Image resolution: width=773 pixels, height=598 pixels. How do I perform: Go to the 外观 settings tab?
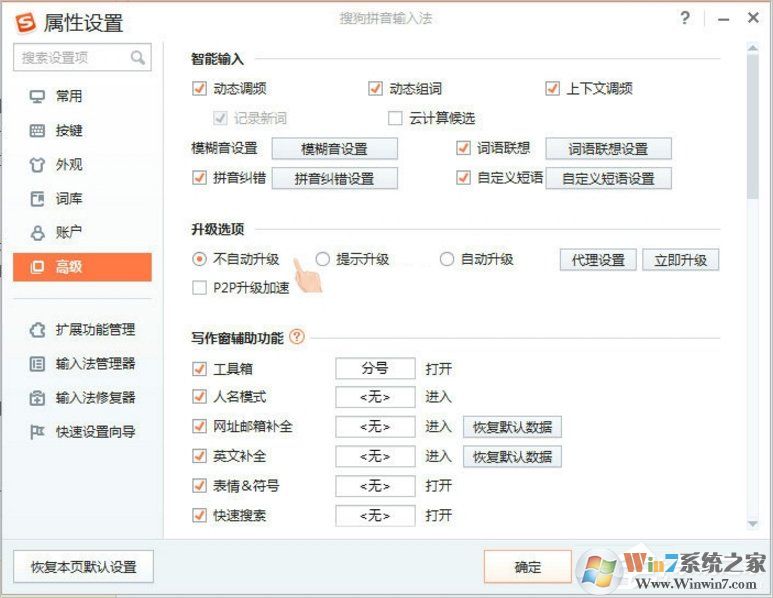pos(68,165)
